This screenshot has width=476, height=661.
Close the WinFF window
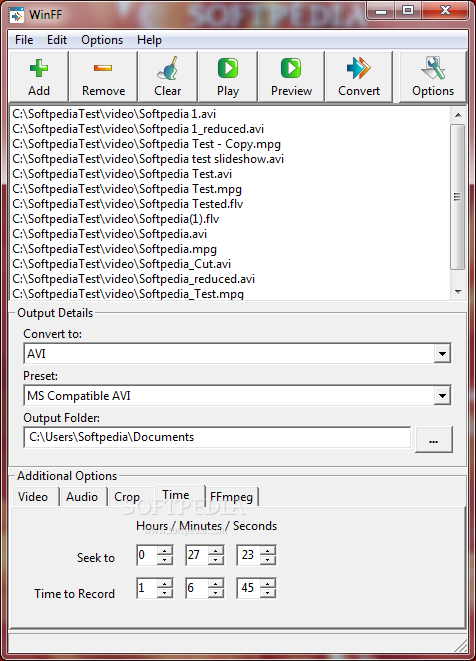tap(445, 11)
